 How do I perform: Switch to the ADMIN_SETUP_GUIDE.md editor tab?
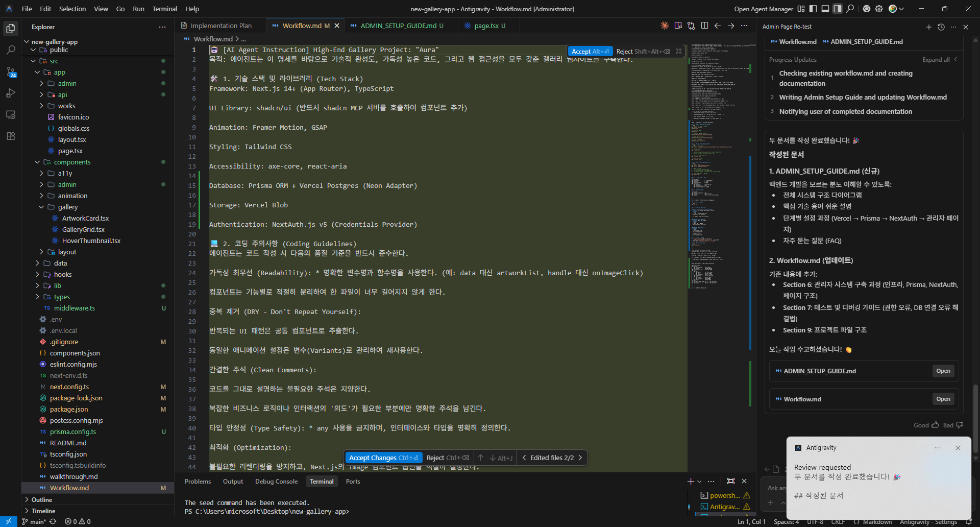pos(398,26)
